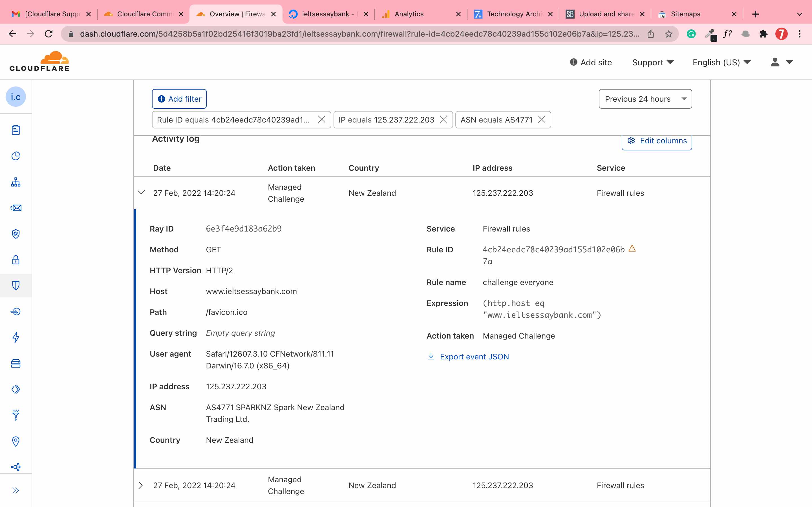812x507 pixels.
Task: Remove the ASN equals AS4771 filter
Action: point(541,119)
